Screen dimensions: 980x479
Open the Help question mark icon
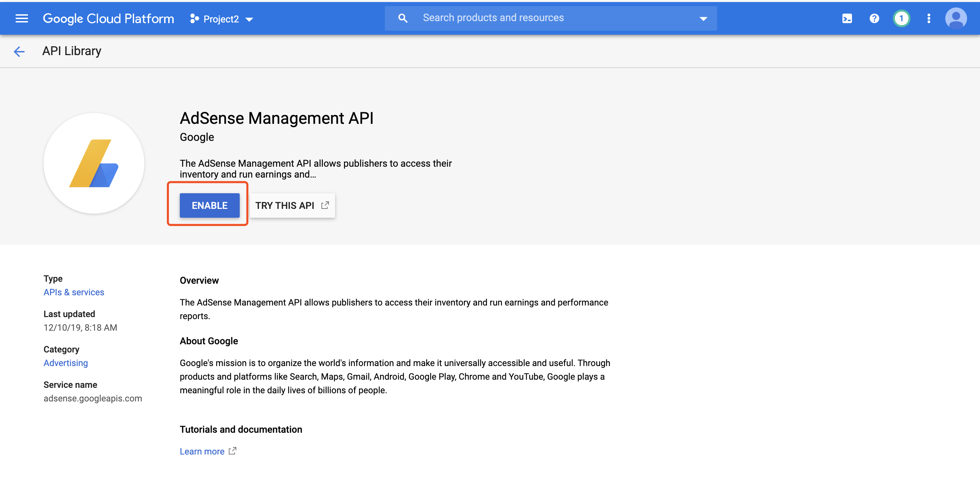874,18
